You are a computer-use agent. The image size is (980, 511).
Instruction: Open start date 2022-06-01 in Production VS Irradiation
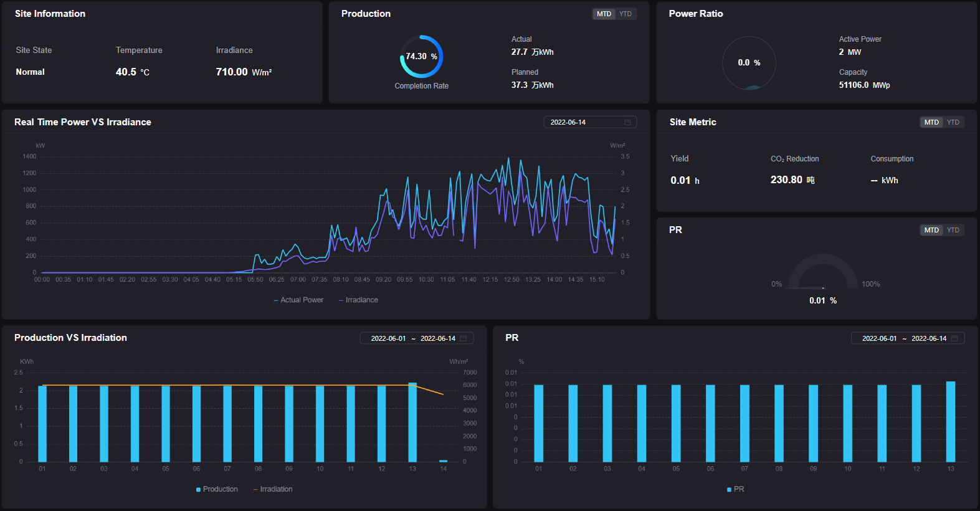pos(388,338)
